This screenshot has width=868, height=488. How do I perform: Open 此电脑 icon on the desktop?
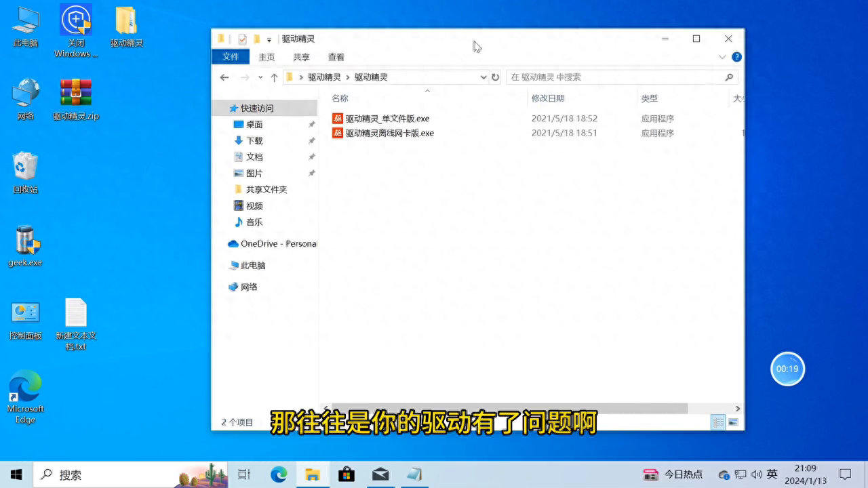pyautogui.click(x=25, y=27)
